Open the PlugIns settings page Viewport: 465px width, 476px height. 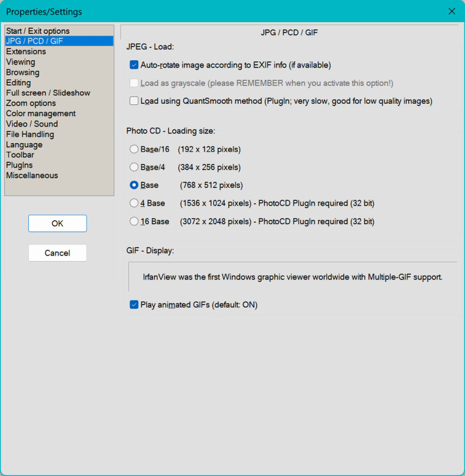coord(20,165)
